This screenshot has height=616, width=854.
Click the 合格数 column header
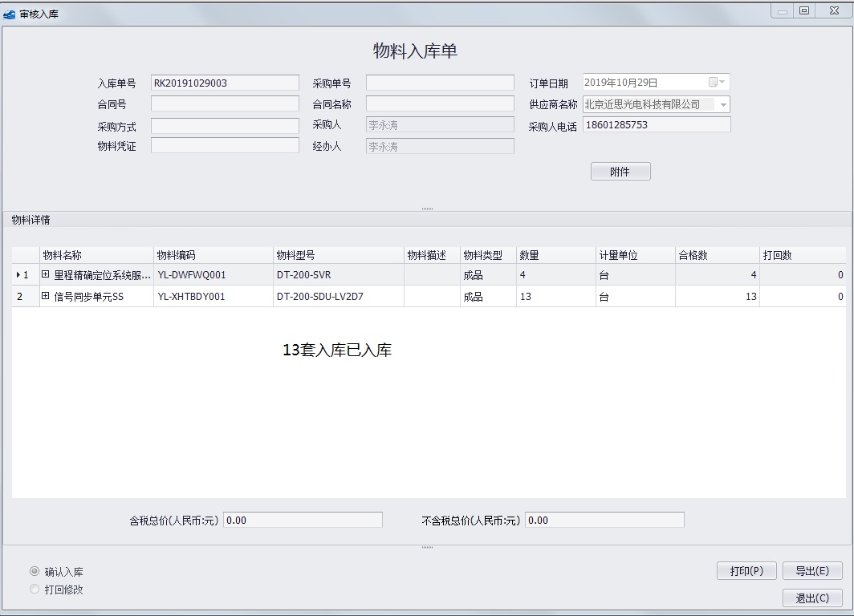pyautogui.click(x=716, y=255)
